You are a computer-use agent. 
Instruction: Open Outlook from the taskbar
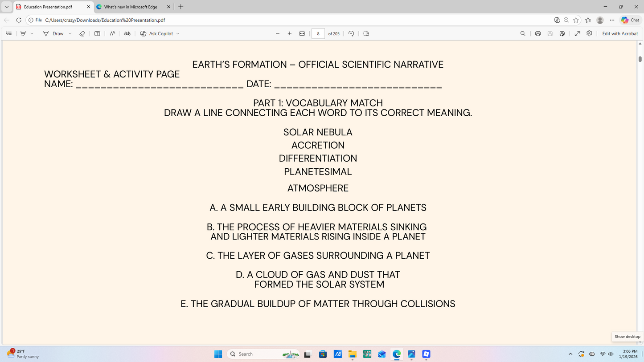382,354
